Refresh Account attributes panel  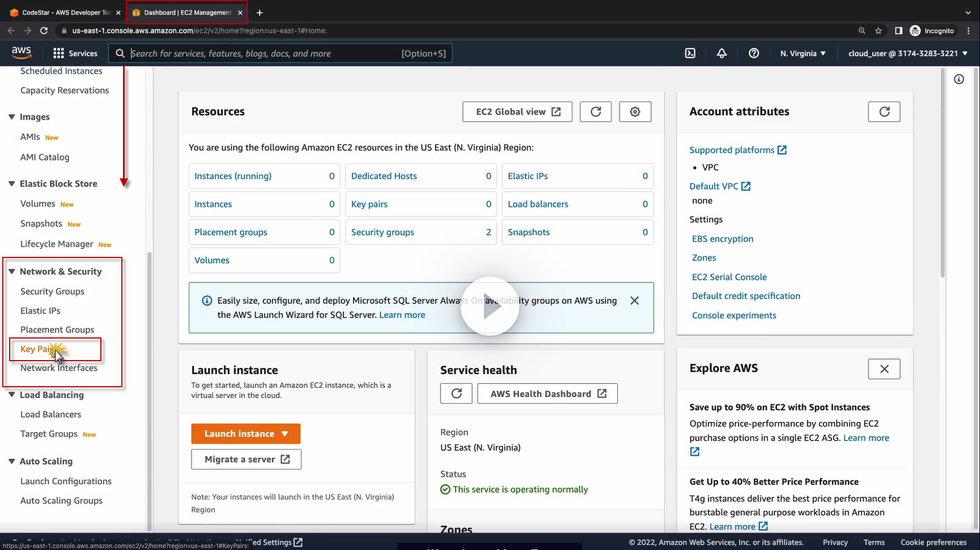click(884, 112)
